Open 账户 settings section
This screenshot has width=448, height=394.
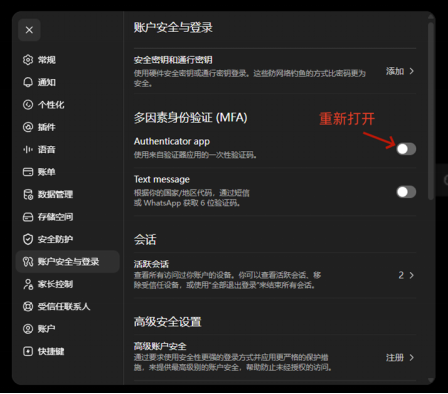click(x=68, y=329)
